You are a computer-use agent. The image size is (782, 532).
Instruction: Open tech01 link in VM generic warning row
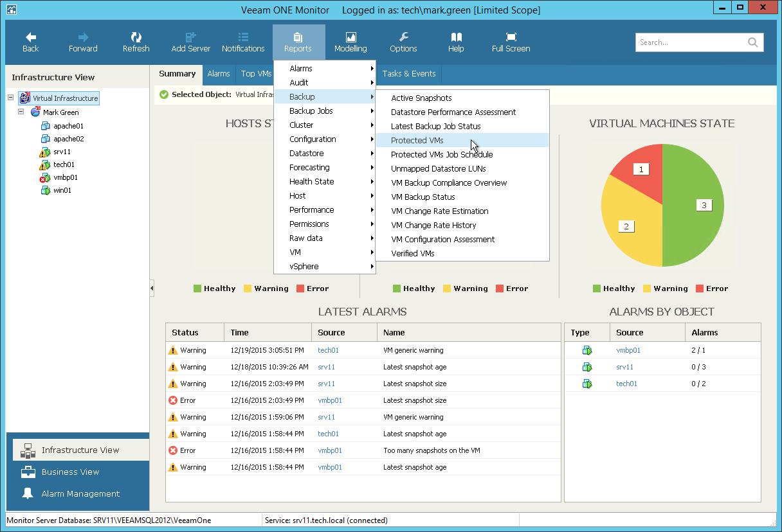tap(328, 350)
